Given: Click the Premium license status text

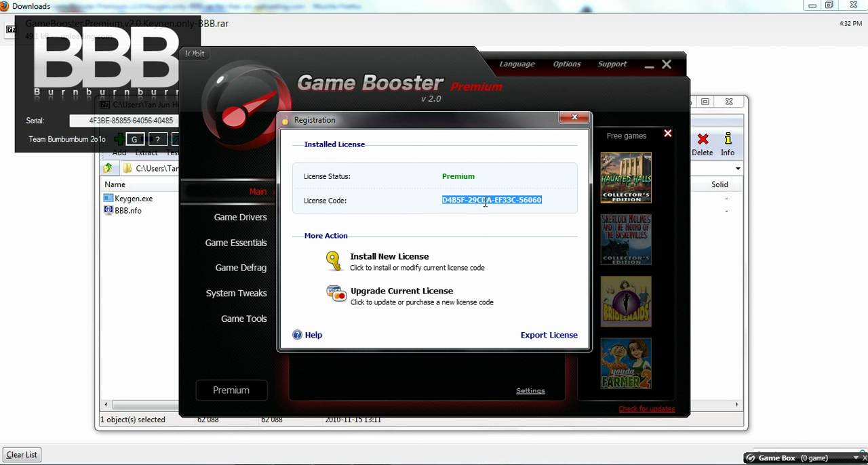Looking at the screenshot, I should click(x=458, y=176).
